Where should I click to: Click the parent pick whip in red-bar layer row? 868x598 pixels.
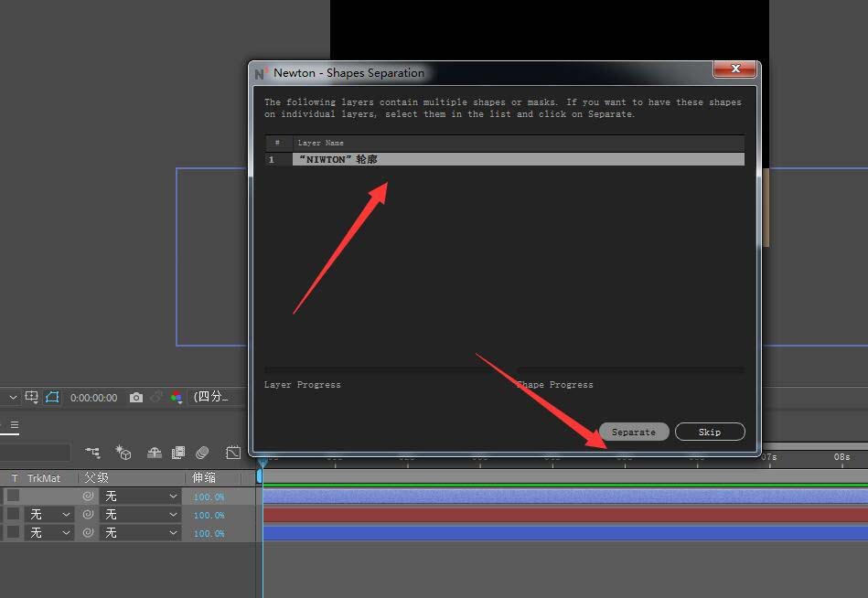pos(88,515)
